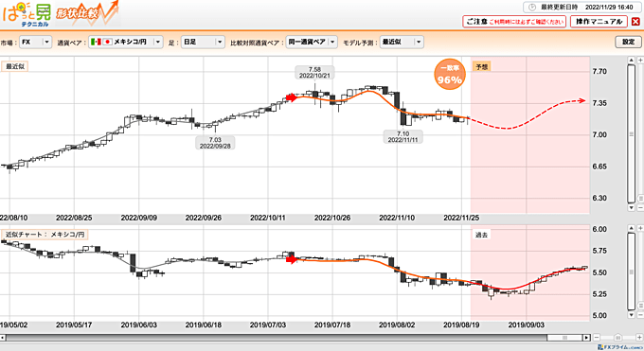The width and height of the screenshot is (644, 351).
Task: Click the upper chart vertical zoom plus button
Action: 640,61
